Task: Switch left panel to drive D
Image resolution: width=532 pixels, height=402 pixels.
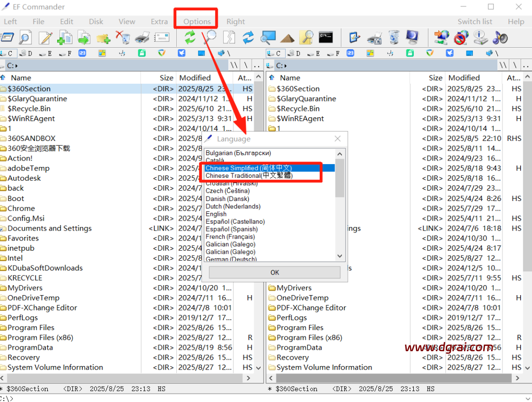Action: click(x=26, y=53)
